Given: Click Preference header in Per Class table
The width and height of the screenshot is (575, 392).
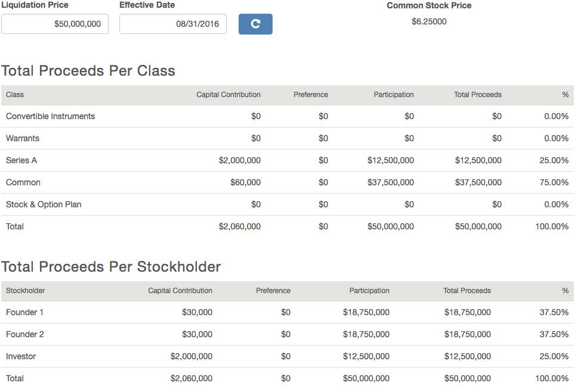Looking at the screenshot, I should (310, 95).
